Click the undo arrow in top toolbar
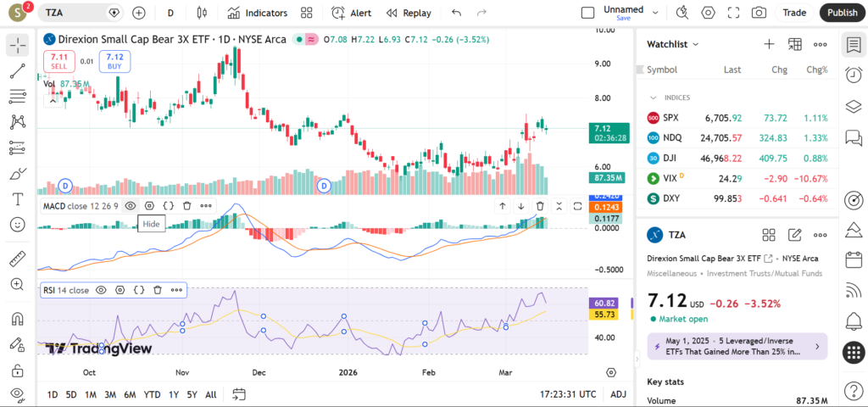This screenshot has width=868, height=407. point(457,13)
